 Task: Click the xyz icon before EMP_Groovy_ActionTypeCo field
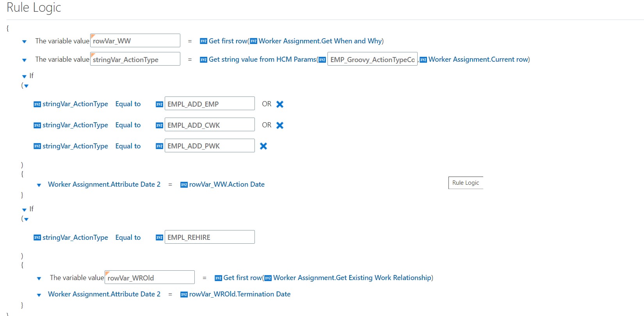tap(322, 59)
